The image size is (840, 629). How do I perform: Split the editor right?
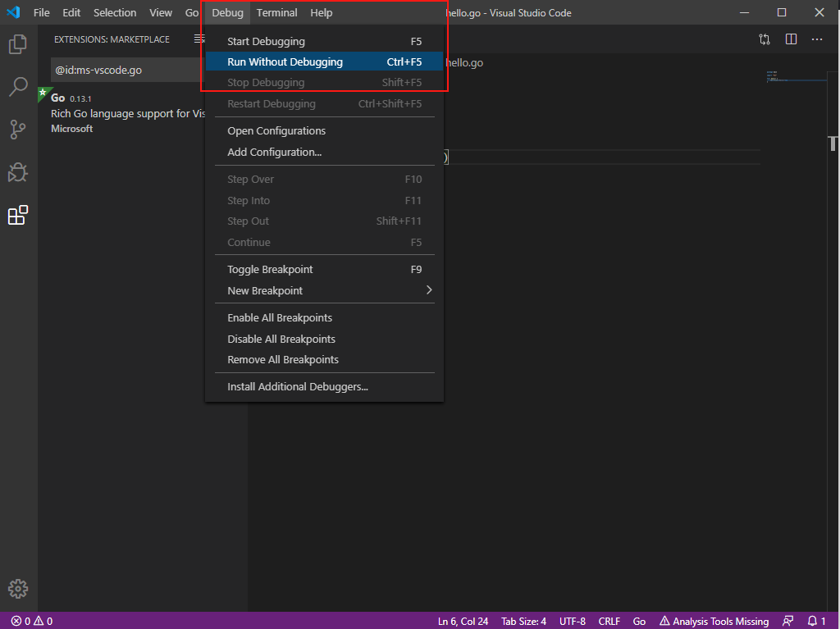pyautogui.click(x=791, y=39)
